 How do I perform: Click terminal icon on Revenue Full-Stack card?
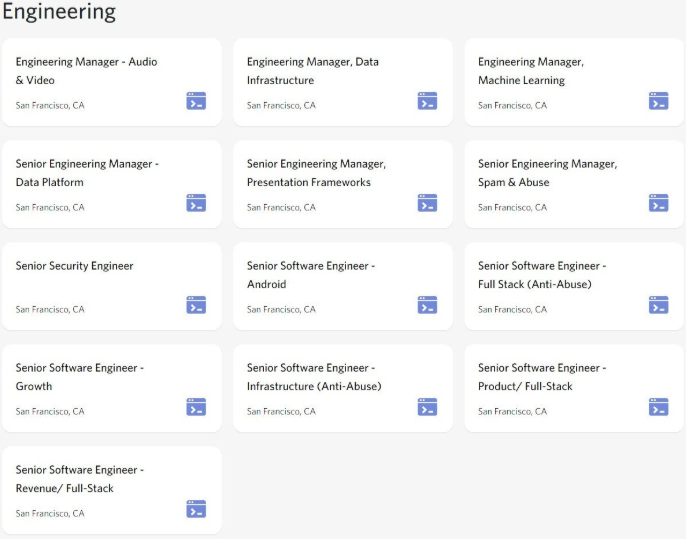tap(196, 509)
